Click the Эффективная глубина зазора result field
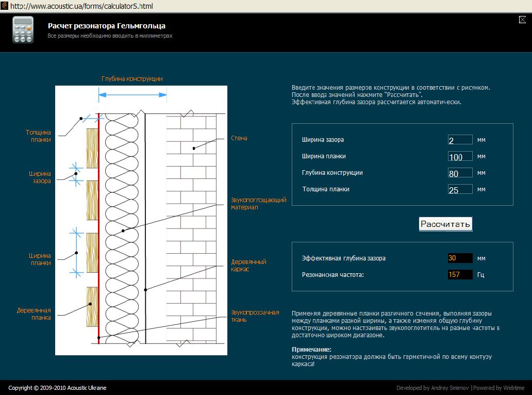Screen dimensions: 532x395 [460, 258]
